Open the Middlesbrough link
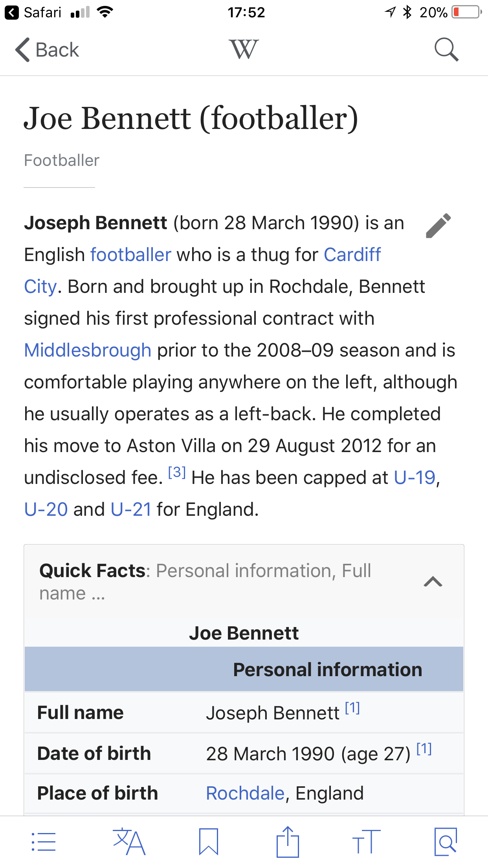This screenshot has height=868, width=488. click(x=88, y=350)
